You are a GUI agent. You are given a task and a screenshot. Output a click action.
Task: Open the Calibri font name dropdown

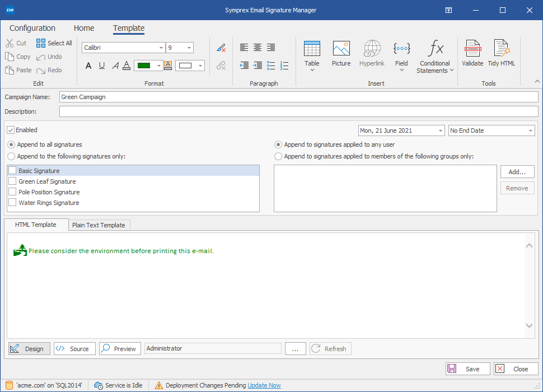(161, 48)
